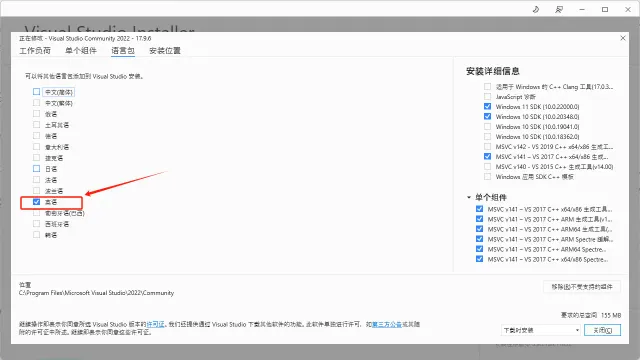640x360 pixels.
Task: Tick the 中文(简体) language checkbox
Action: tap(36, 92)
